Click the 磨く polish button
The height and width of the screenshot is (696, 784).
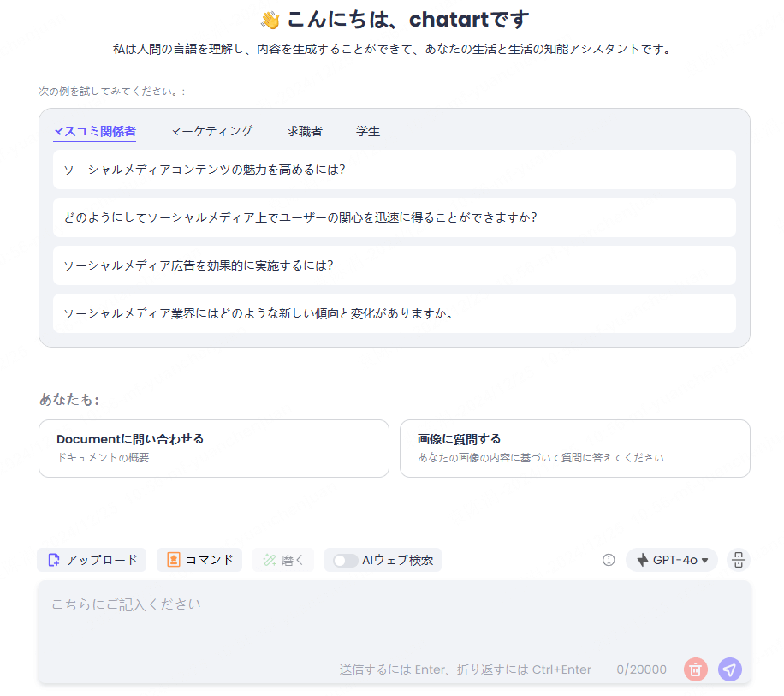point(283,560)
